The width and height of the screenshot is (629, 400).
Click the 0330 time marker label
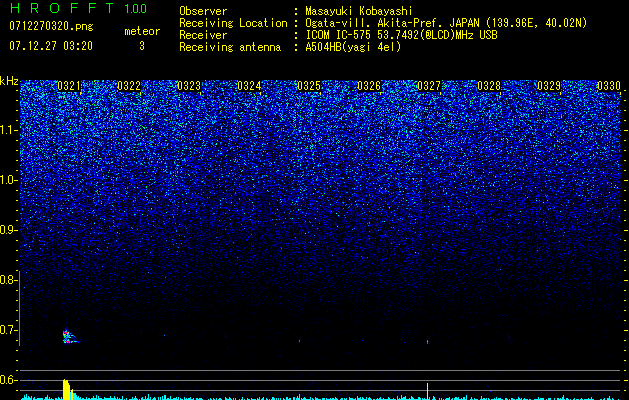pyautogui.click(x=609, y=86)
